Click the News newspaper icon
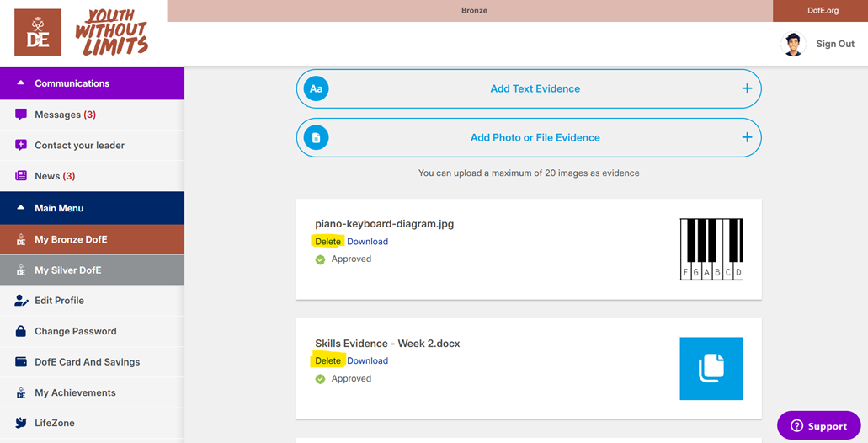 point(21,176)
